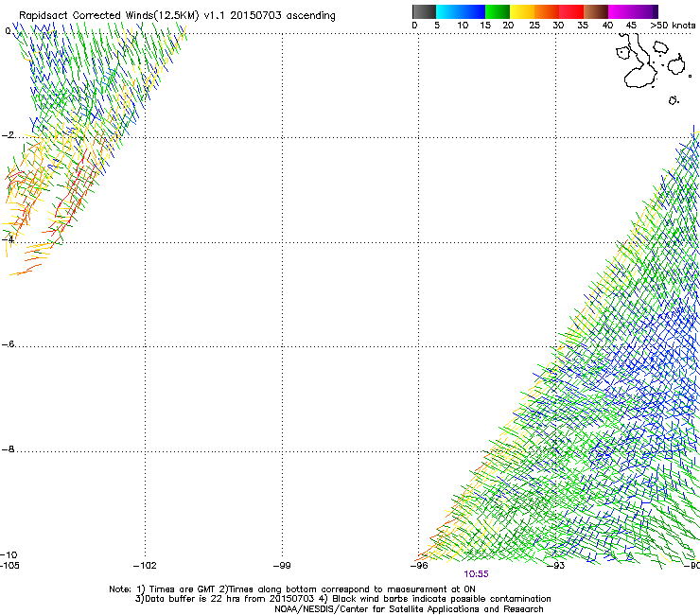This screenshot has height=615, width=700.
Task: Click the '-96' longitude axis label
Action: pyautogui.click(x=419, y=566)
